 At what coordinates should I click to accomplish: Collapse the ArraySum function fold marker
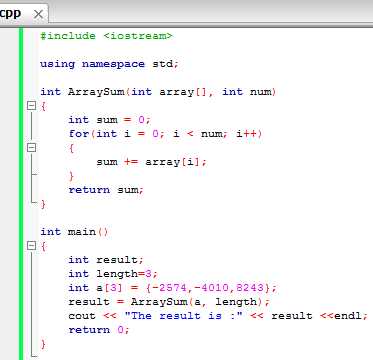[x=31, y=106]
